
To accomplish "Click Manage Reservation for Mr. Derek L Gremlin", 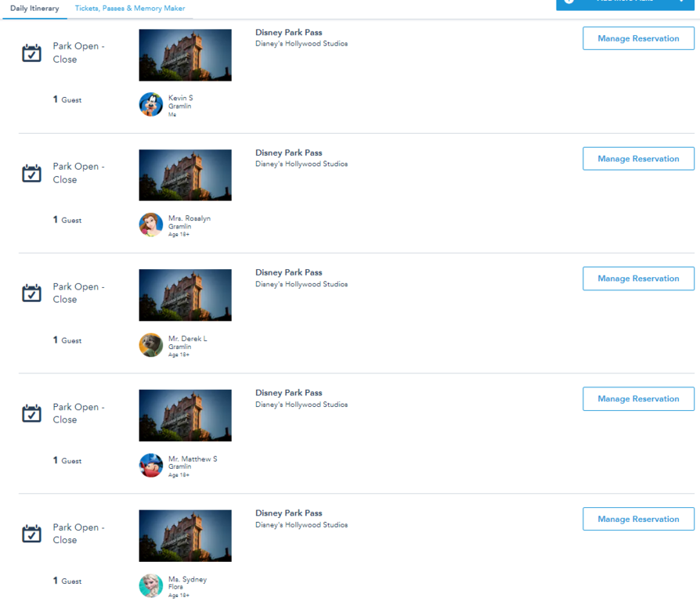I will click(638, 279).
